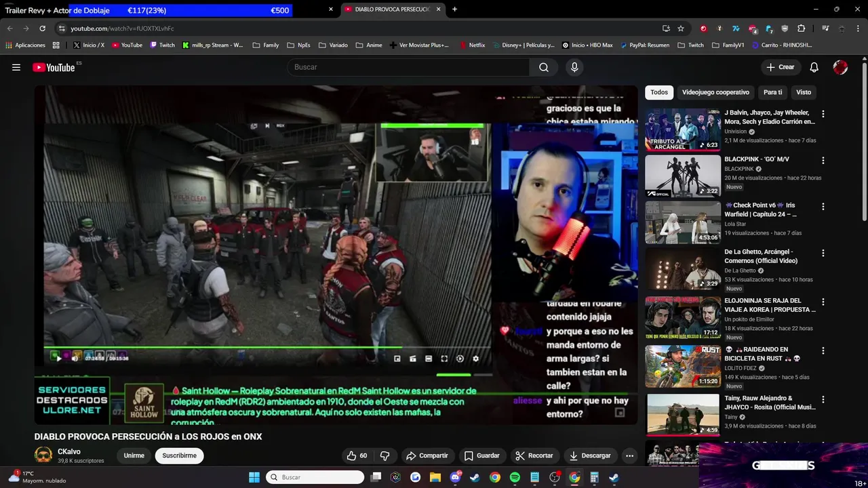The height and width of the screenshot is (488, 868).
Task: Select the Visto filter chip
Action: pos(804,92)
